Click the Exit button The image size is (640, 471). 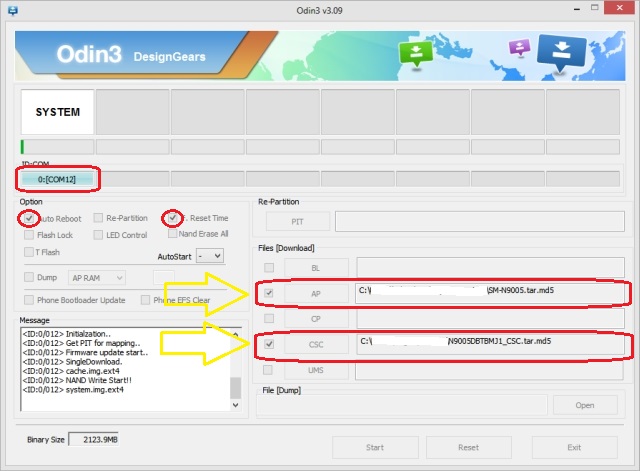tap(573, 447)
